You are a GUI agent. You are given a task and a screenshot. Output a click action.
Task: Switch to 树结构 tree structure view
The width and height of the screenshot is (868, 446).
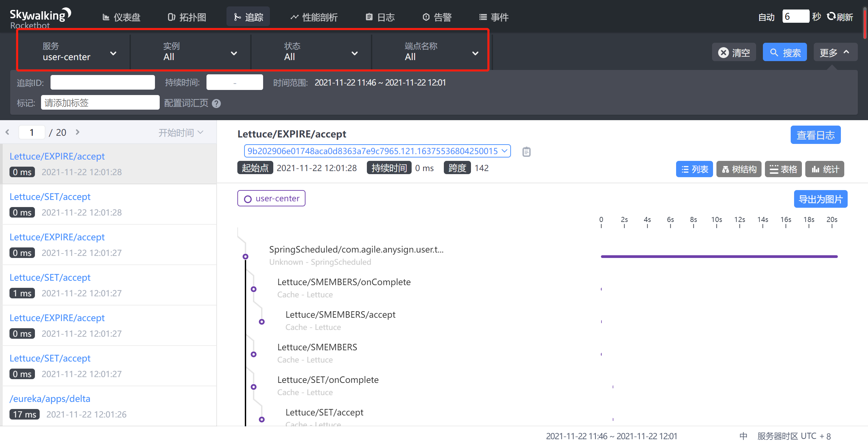tap(738, 169)
